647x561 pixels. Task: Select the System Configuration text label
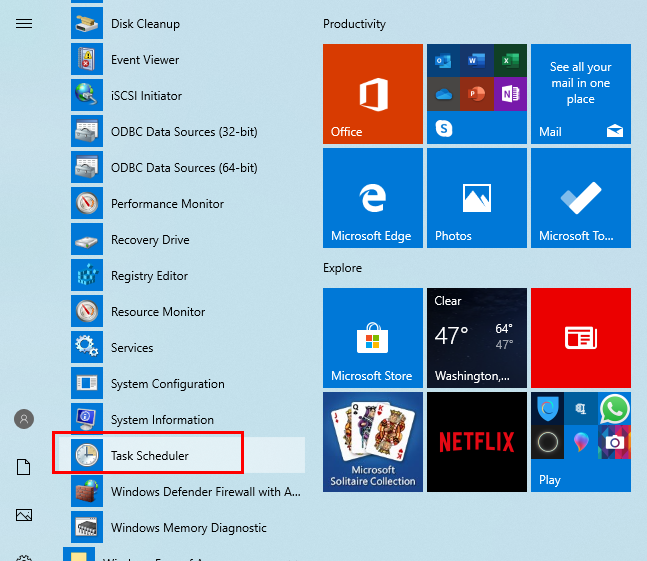click(x=168, y=384)
